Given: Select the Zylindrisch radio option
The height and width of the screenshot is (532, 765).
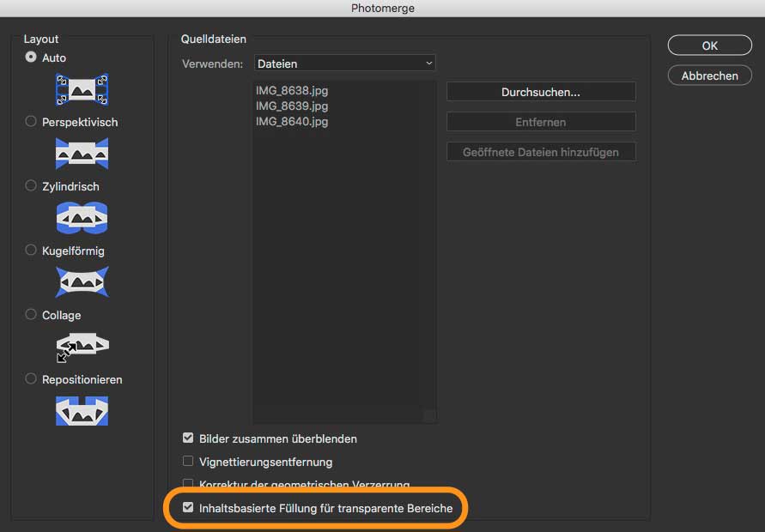Looking at the screenshot, I should (31, 186).
